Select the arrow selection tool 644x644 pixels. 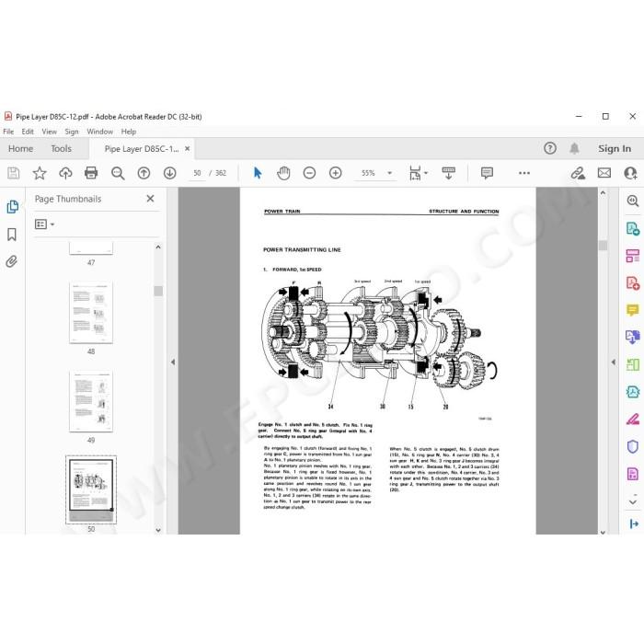pyautogui.click(x=258, y=173)
